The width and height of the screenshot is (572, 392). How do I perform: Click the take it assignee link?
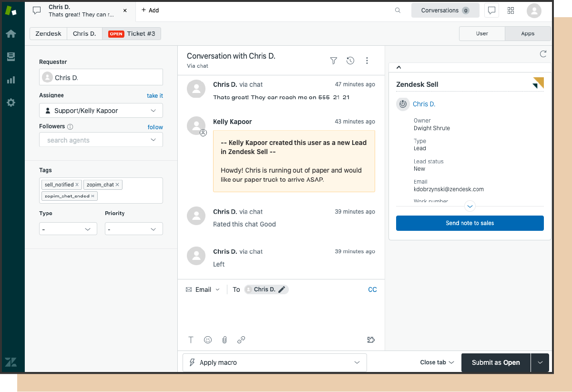[154, 95]
